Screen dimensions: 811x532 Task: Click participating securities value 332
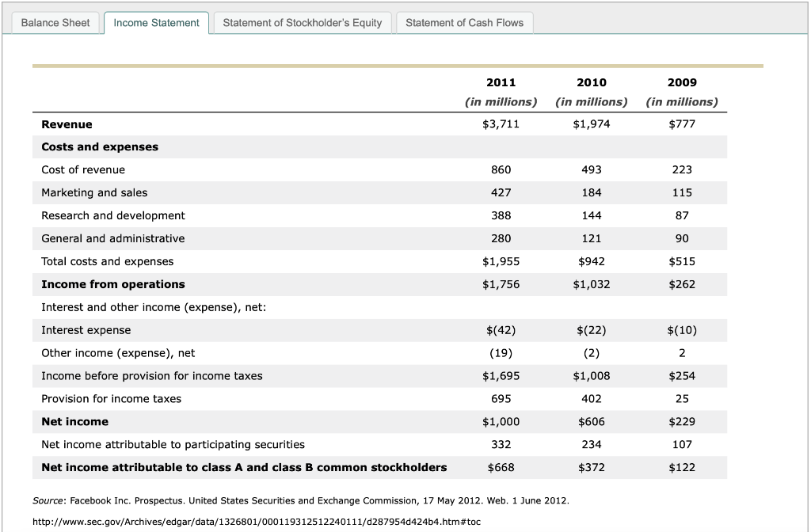[501, 445]
